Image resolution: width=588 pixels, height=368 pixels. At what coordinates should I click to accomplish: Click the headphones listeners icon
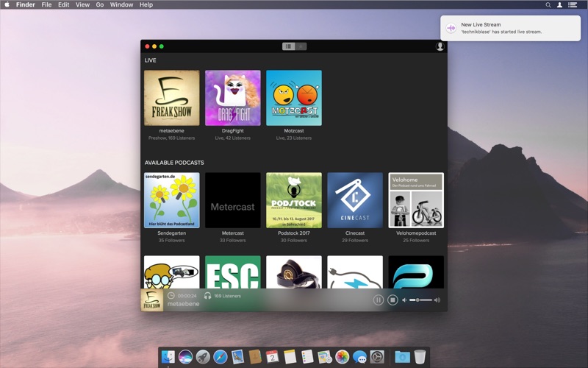coord(208,296)
